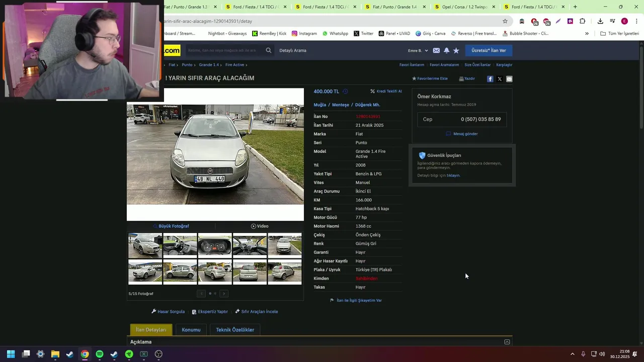
Task: Open the Chrome three-dot menu
Action: coord(637,21)
